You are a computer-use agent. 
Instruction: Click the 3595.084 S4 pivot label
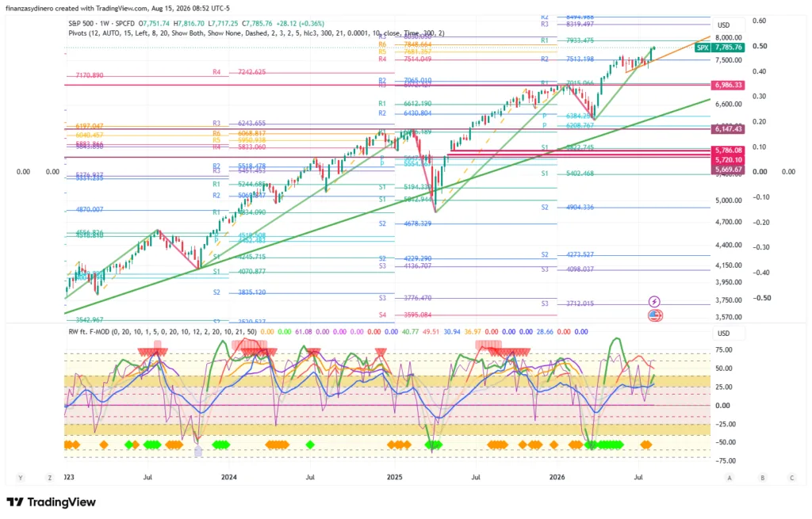coord(417,315)
